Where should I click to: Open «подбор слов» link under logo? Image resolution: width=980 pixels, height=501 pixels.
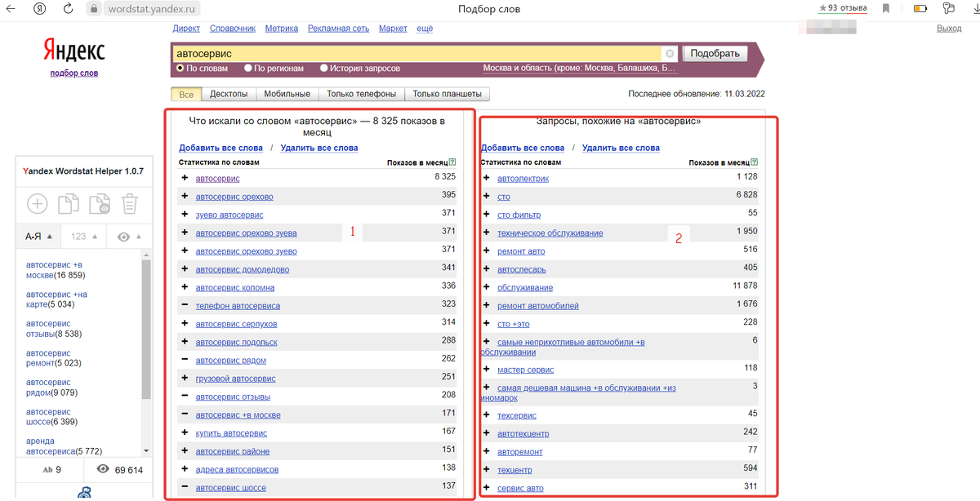pos(73,73)
